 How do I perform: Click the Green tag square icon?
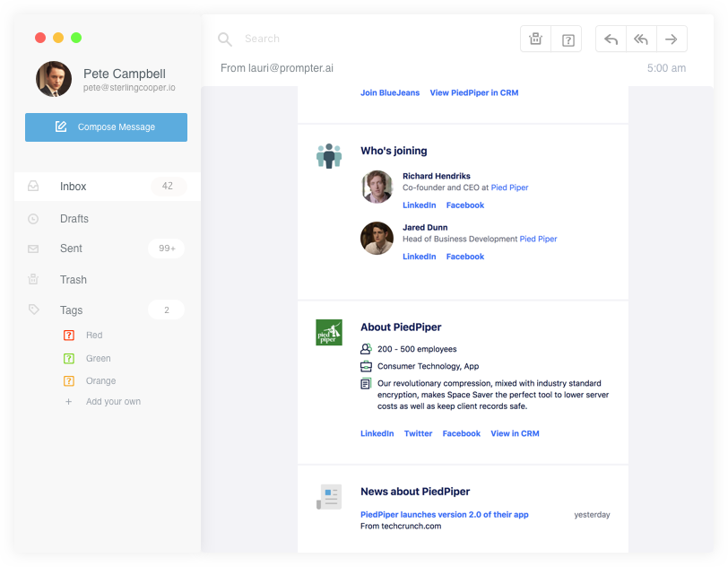point(69,358)
